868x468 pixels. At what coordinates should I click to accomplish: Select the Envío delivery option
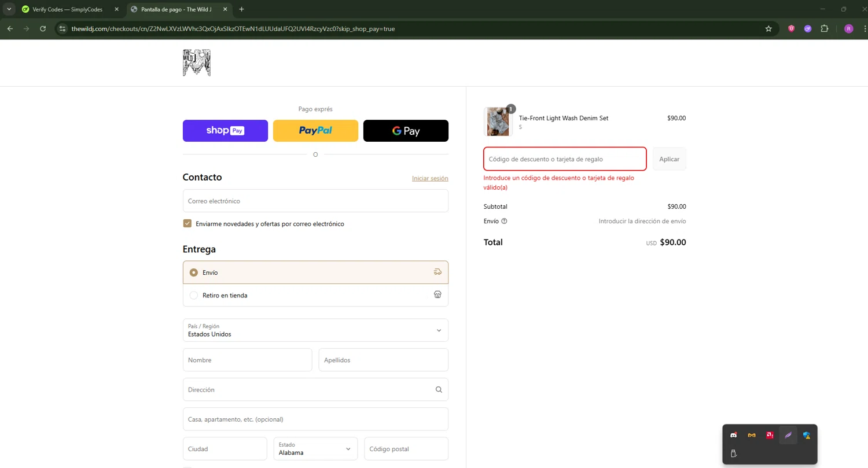click(315, 272)
